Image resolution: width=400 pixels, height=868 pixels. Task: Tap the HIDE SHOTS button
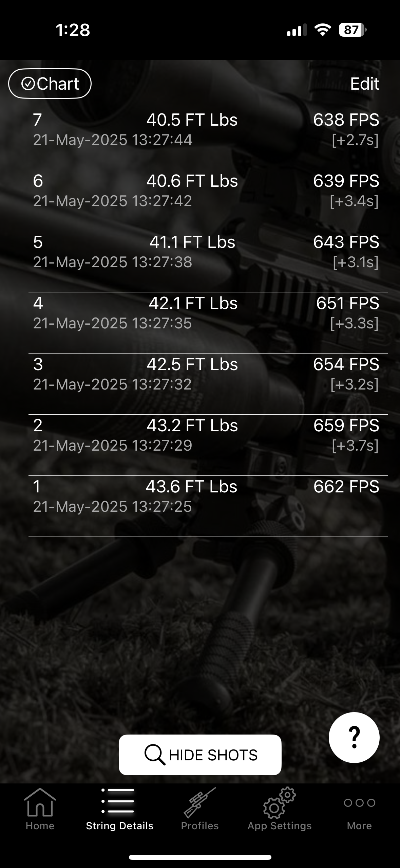200,755
